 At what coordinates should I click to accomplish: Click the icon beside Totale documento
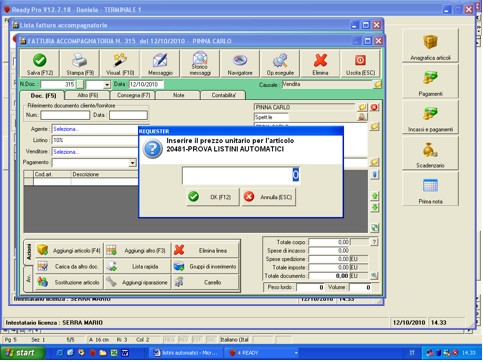click(374, 276)
